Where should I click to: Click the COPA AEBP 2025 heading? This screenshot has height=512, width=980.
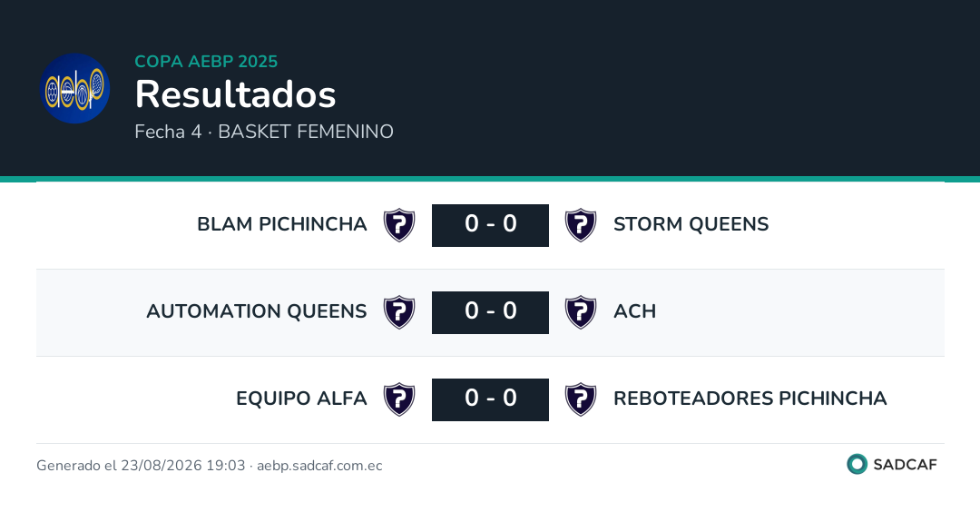[206, 61]
